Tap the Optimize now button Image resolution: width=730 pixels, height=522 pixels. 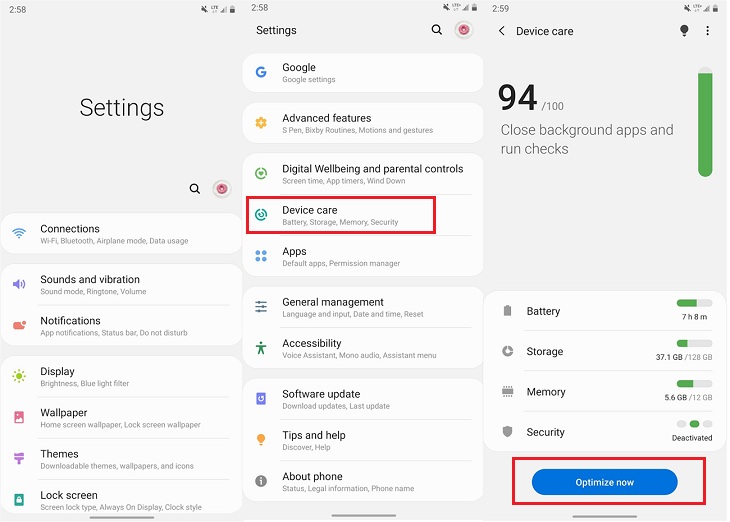(604, 482)
